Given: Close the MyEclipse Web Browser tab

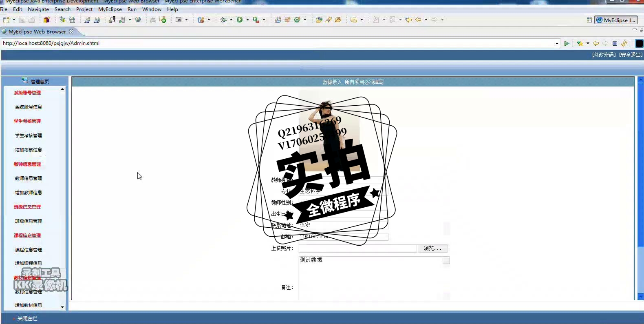Looking at the screenshot, I should (x=71, y=31).
